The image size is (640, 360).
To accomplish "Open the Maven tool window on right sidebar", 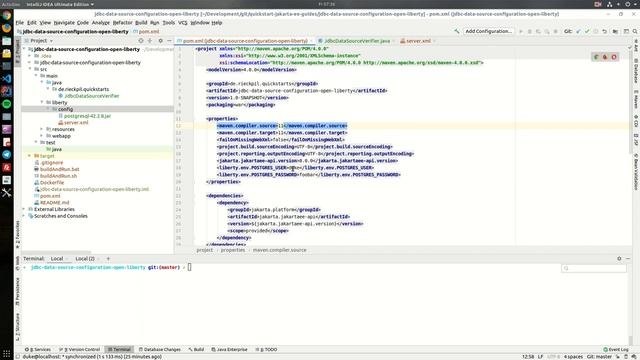I will pos(636,100).
